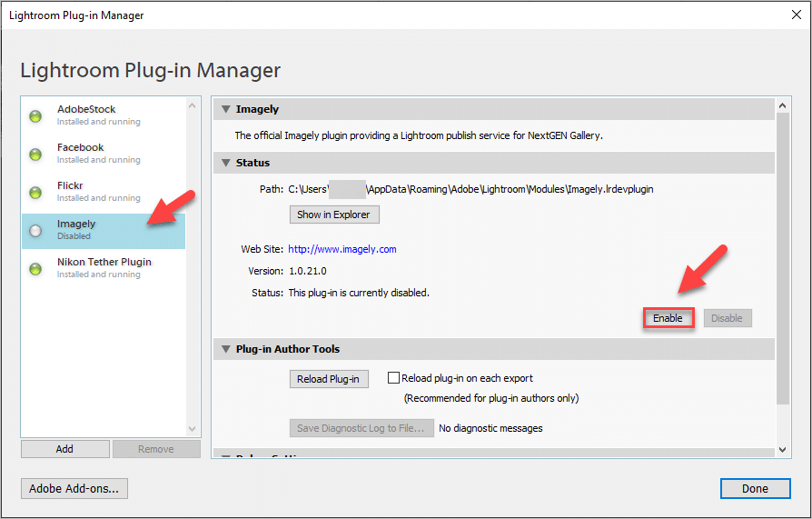Viewport: 812px width, 519px height.
Task: Click the Facebook green status indicator
Action: [x=35, y=155]
